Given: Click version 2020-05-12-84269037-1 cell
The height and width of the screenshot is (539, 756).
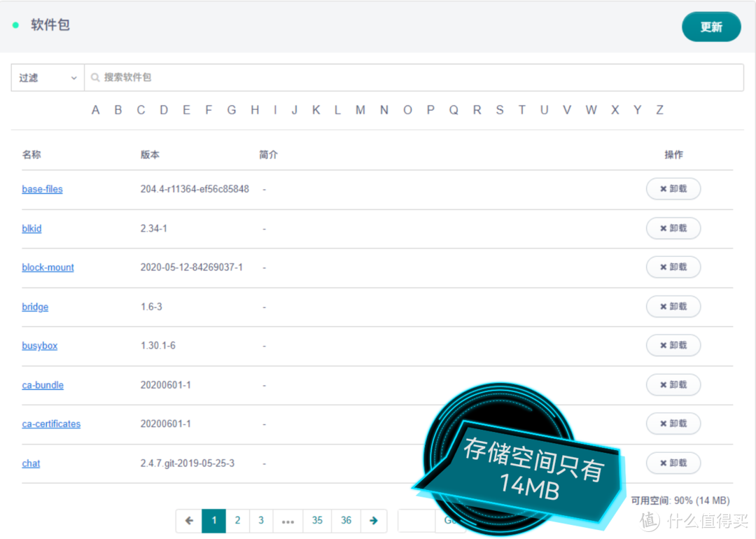Looking at the screenshot, I should 191,267.
